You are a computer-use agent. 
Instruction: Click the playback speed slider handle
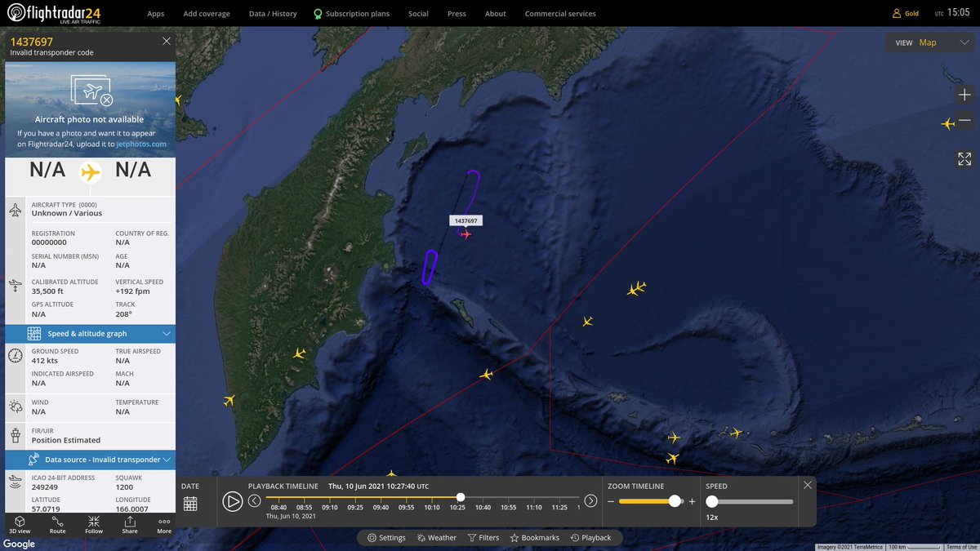[x=712, y=501]
